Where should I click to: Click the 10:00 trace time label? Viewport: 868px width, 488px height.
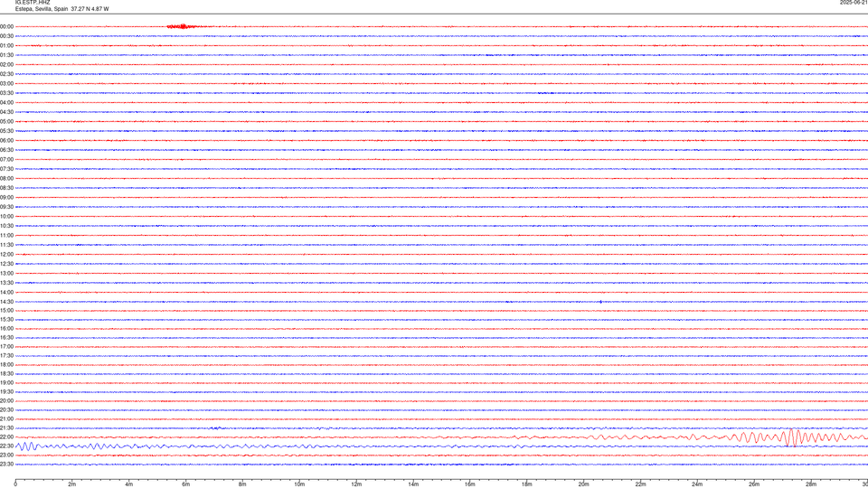[x=6, y=217]
